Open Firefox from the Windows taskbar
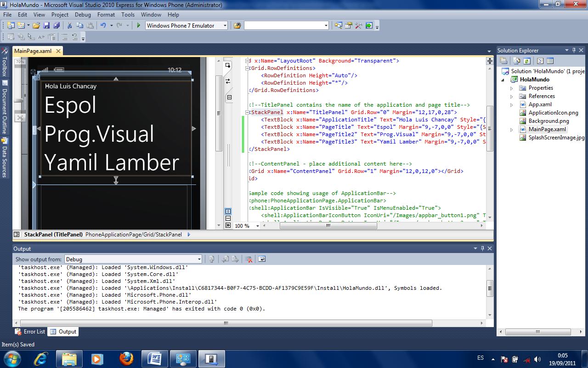The height and width of the screenshot is (368, 588). tap(126, 358)
